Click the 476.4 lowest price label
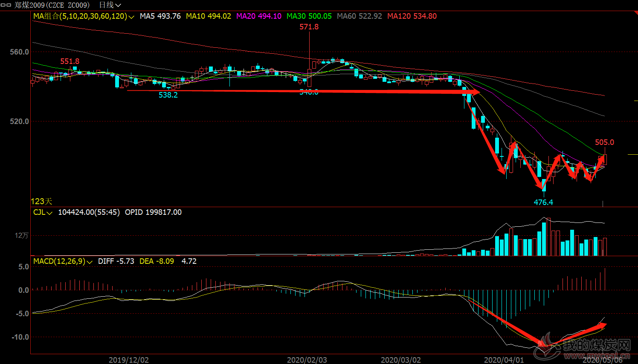 543,202
